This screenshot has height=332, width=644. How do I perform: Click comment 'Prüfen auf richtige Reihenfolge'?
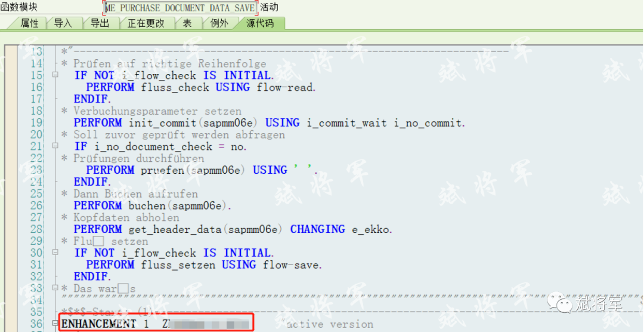[x=169, y=64]
